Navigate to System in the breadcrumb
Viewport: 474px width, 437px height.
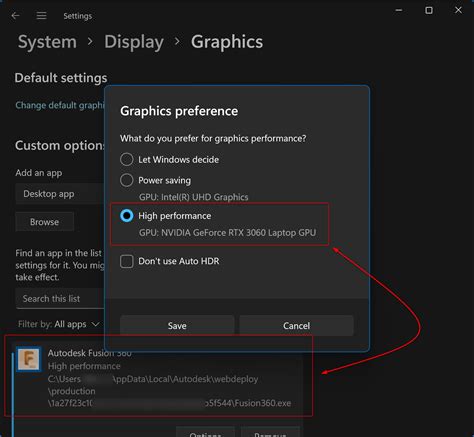coord(47,42)
